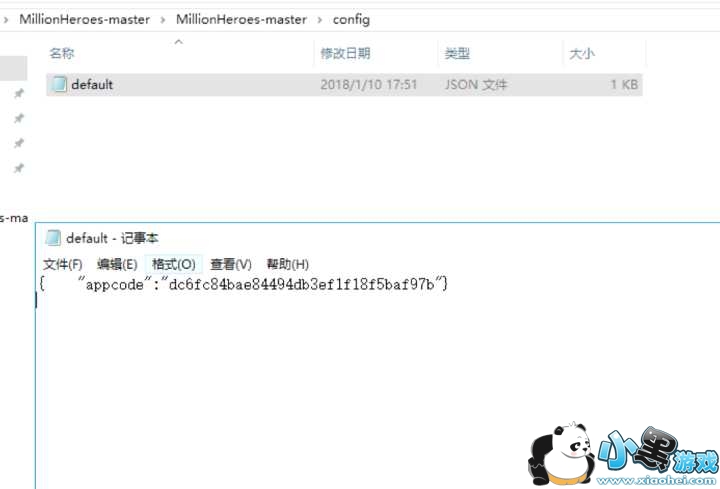Open the 编辑(E) menu
Image resolution: width=720 pixels, height=489 pixels.
[117, 264]
